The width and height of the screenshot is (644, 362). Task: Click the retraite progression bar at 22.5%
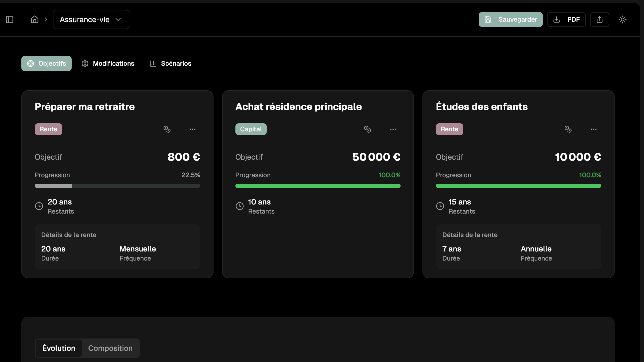point(117,186)
